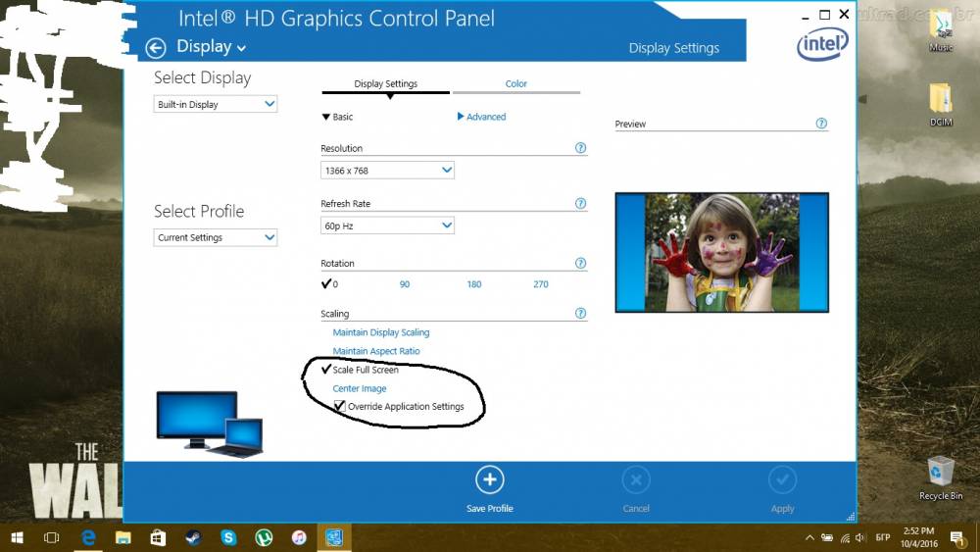Open uTorrent from the taskbar
The image size is (980, 552).
click(x=264, y=537)
